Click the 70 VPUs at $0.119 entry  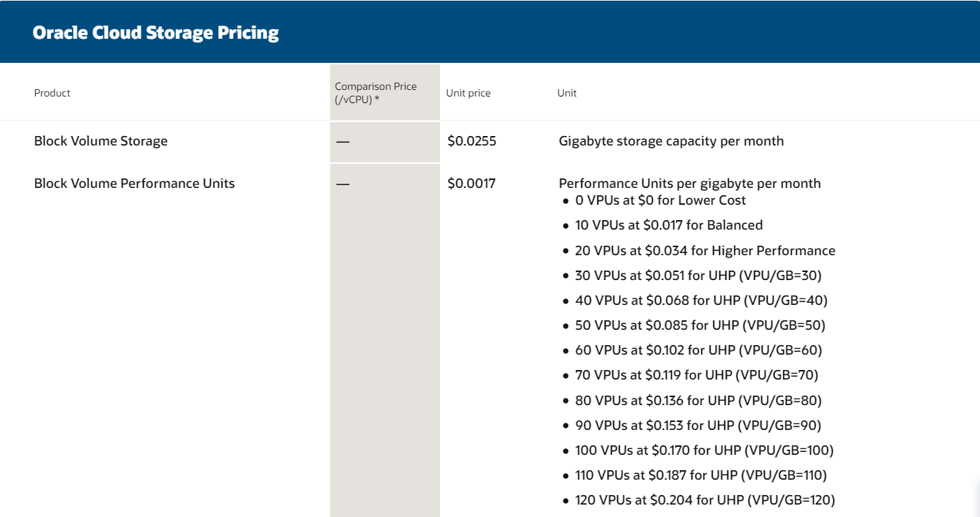tap(696, 375)
